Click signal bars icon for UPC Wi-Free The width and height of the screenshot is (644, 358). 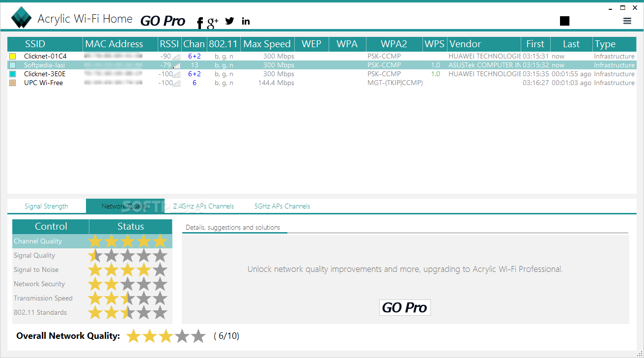coord(176,83)
